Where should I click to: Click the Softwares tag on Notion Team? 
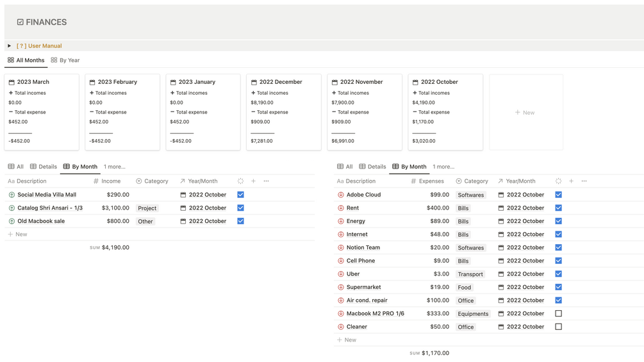coord(471,248)
